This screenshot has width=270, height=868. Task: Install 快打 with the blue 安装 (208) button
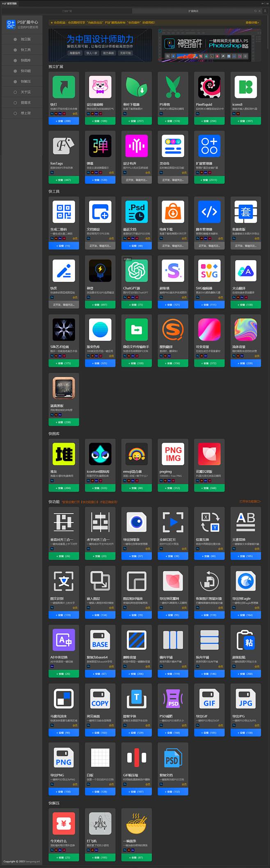(64, 121)
